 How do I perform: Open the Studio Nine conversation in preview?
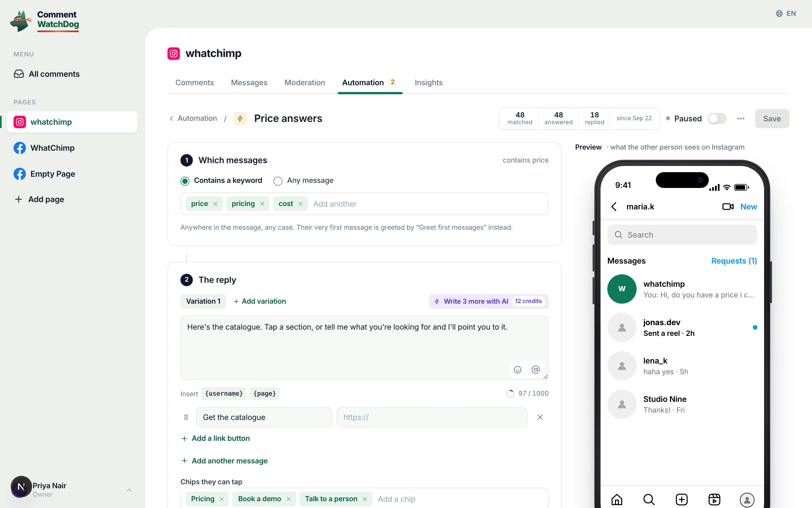coord(682,404)
